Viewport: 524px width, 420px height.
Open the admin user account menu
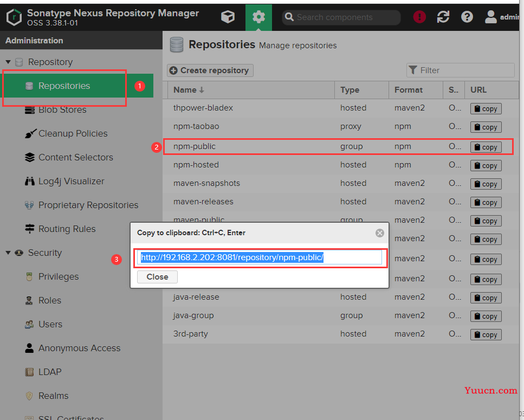point(502,17)
